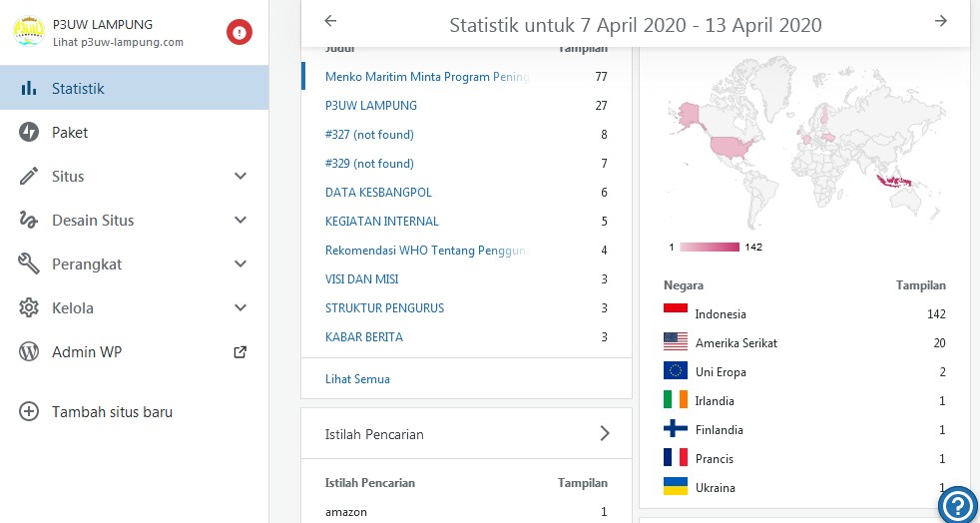Image resolution: width=980 pixels, height=523 pixels.
Task: Open Istilah Pencarian details arrow
Action: point(605,433)
